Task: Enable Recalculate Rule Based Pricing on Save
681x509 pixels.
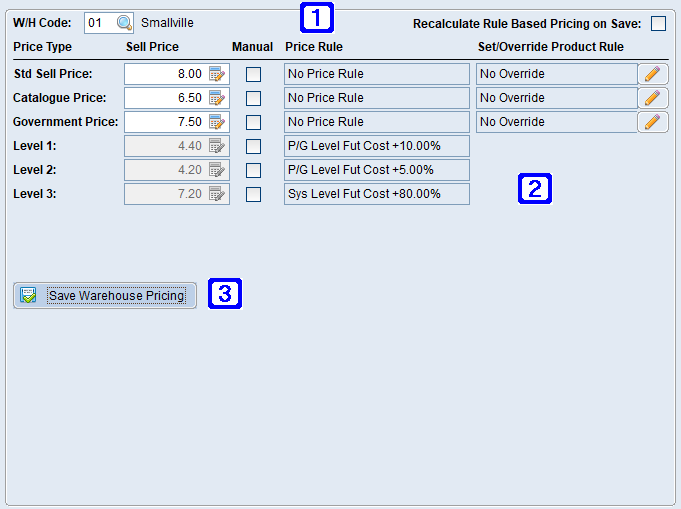Action: point(658,23)
